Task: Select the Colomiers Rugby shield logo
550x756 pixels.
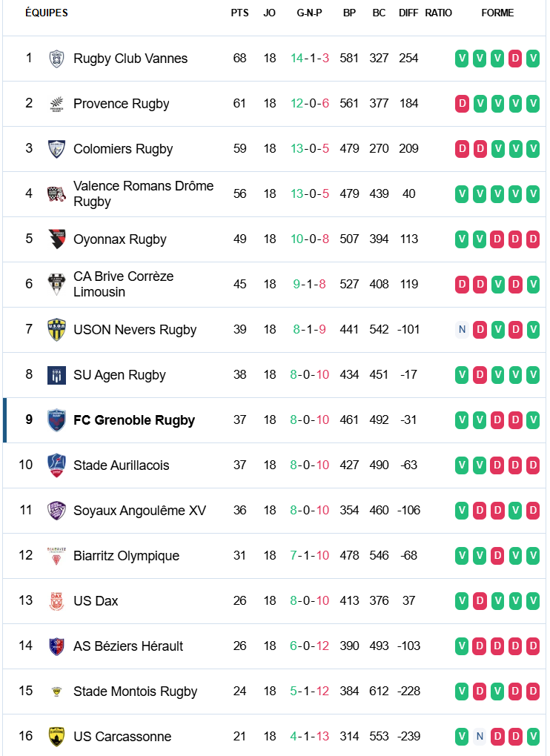Action: pyautogui.click(x=56, y=149)
